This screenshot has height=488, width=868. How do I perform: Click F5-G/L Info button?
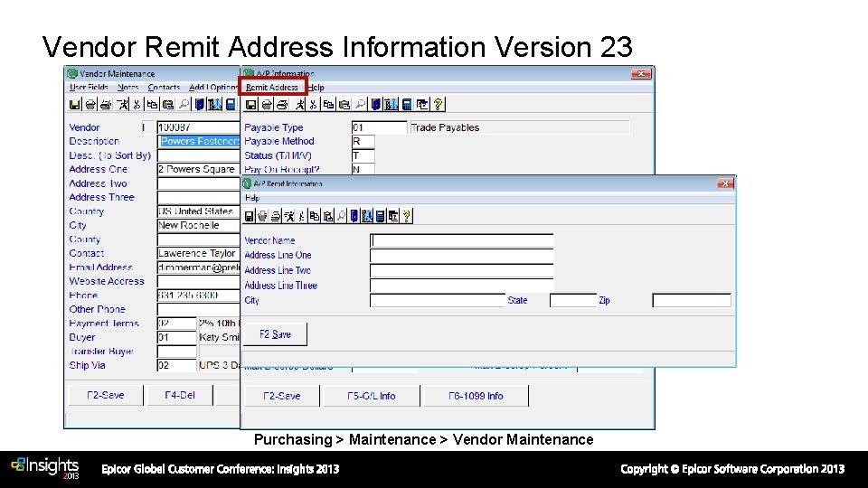coord(371,396)
